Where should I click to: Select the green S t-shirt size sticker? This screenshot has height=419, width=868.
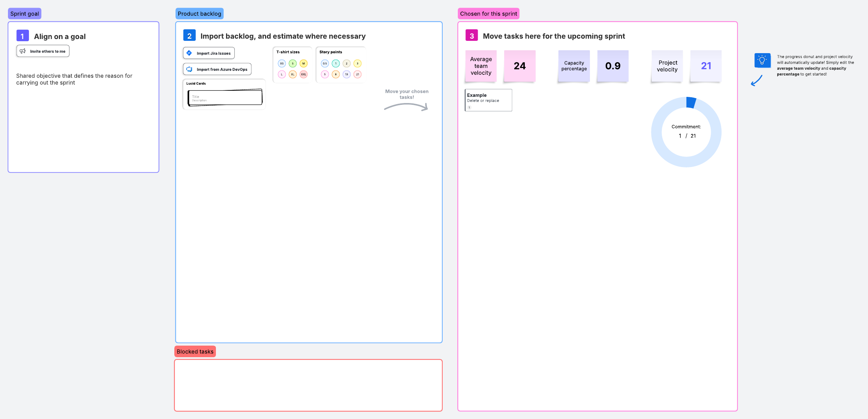293,64
